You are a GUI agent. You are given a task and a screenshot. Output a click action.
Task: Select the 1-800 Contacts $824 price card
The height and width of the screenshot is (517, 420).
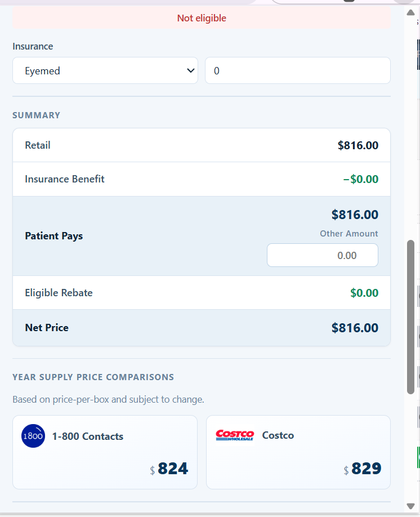tap(105, 452)
